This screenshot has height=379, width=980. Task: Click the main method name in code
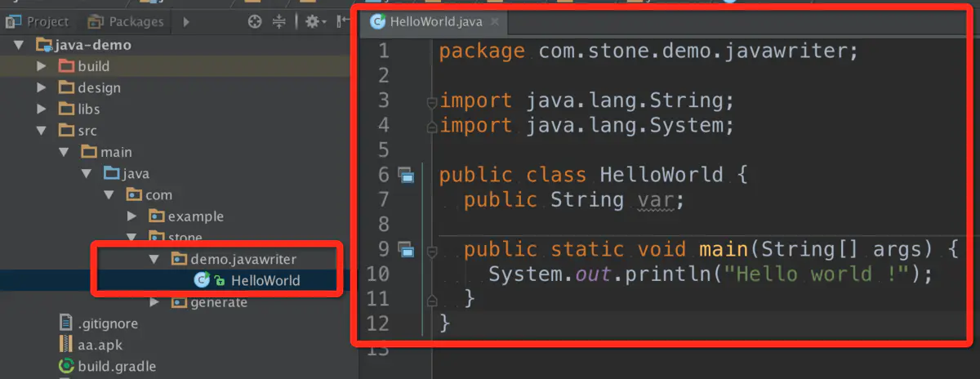(724, 248)
